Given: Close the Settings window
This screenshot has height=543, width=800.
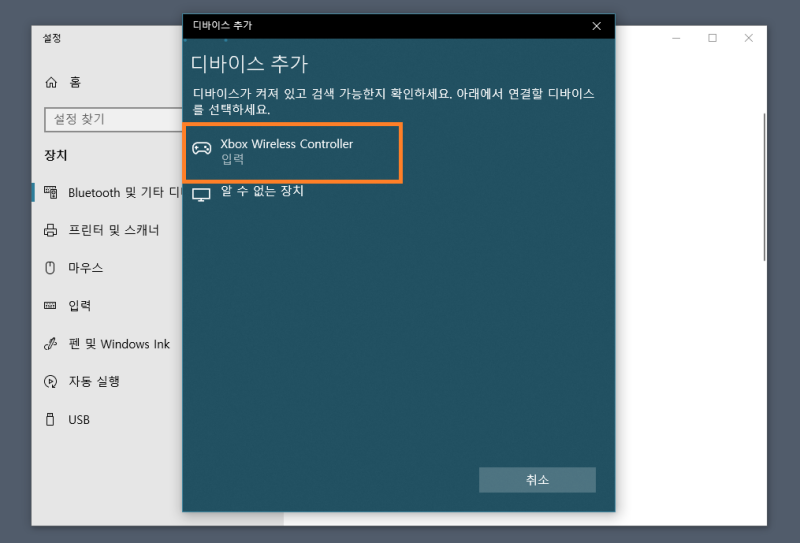Looking at the screenshot, I should pos(748,38).
